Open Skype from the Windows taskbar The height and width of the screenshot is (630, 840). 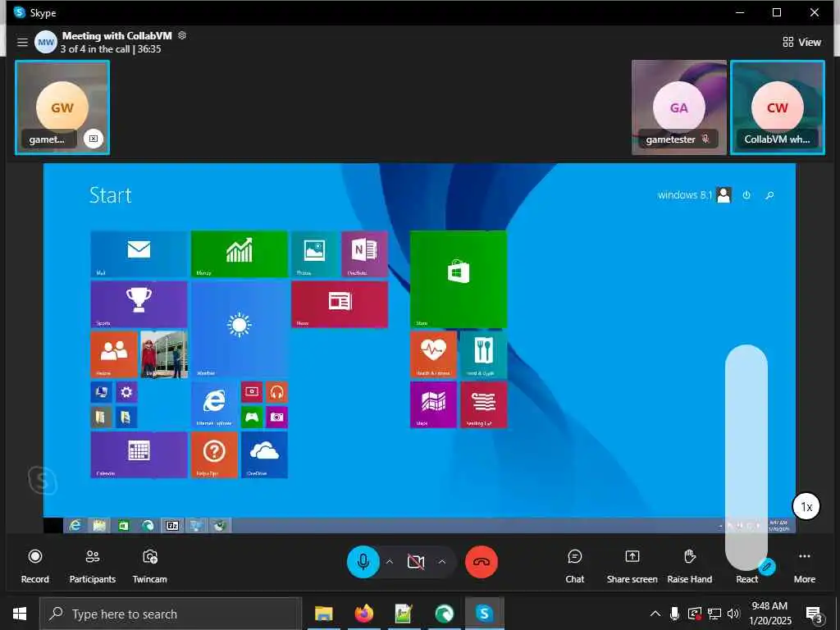tap(484, 614)
